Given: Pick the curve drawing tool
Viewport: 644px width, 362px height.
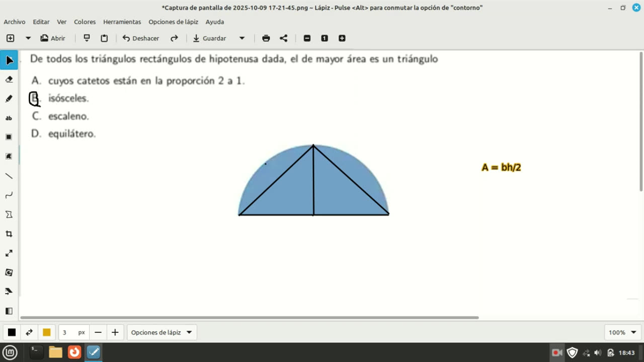Looking at the screenshot, I should coord(9,195).
